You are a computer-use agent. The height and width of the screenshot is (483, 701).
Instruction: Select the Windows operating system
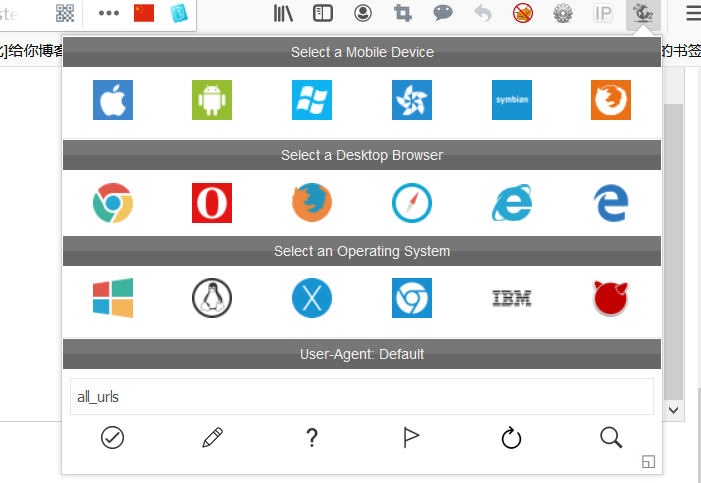point(113,298)
